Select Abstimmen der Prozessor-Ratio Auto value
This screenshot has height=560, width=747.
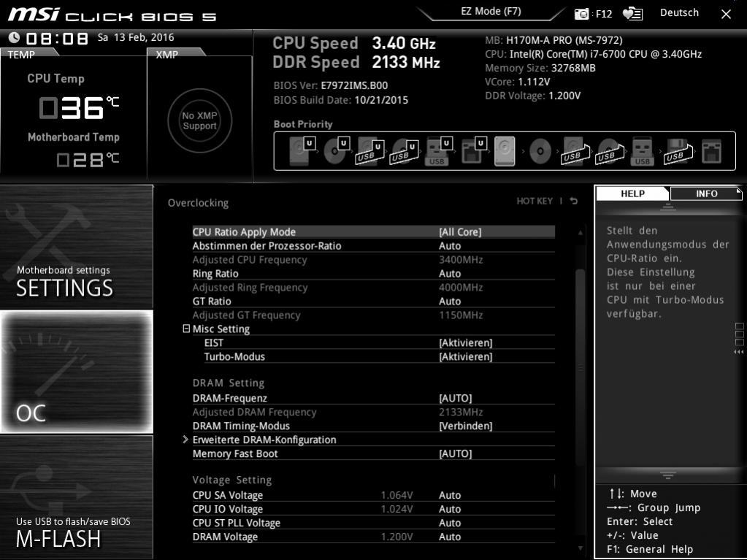click(x=450, y=246)
